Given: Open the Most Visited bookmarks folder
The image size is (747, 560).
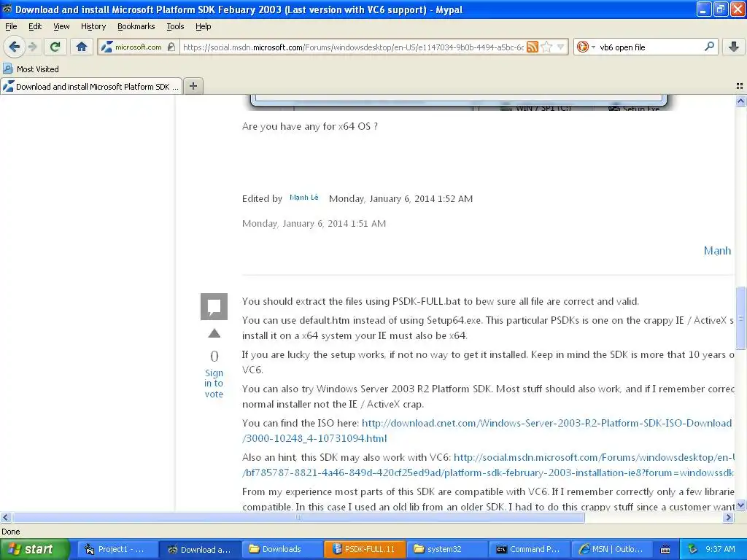Looking at the screenshot, I should click(31, 69).
